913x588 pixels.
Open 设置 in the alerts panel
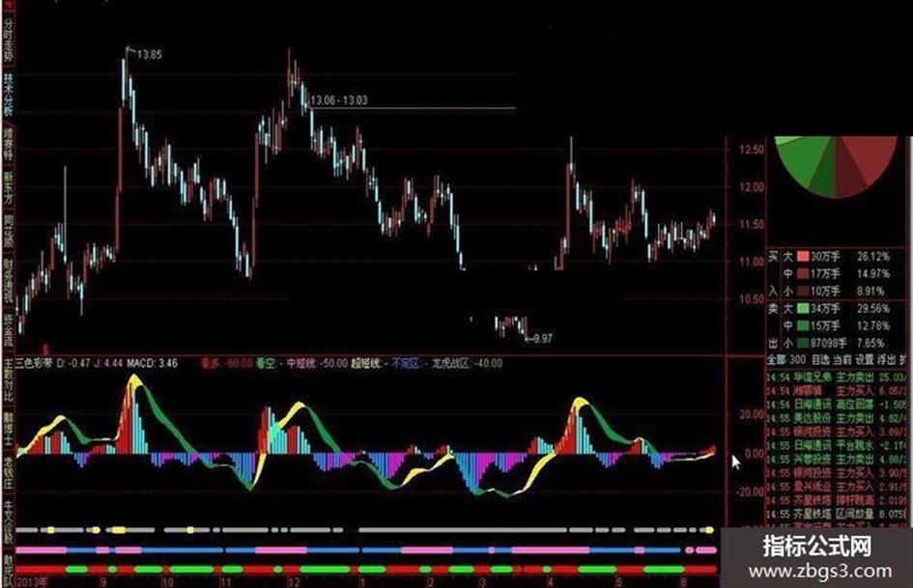point(864,360)
